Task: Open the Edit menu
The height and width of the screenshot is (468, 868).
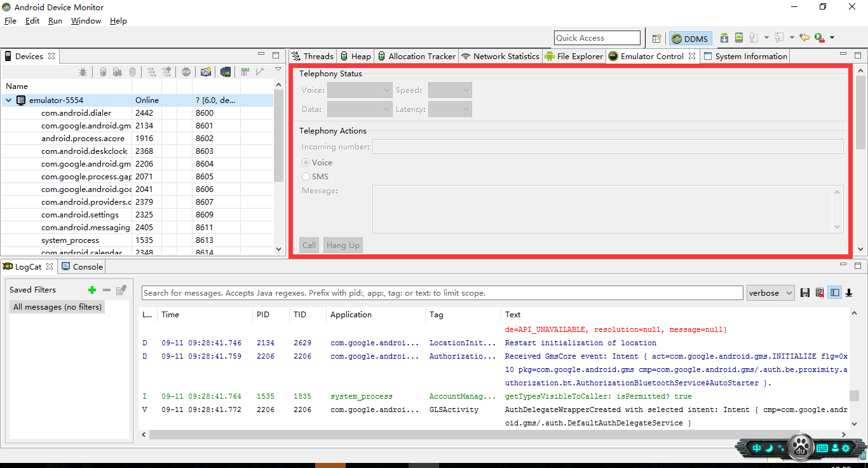Action: click(x=32, y=21)
